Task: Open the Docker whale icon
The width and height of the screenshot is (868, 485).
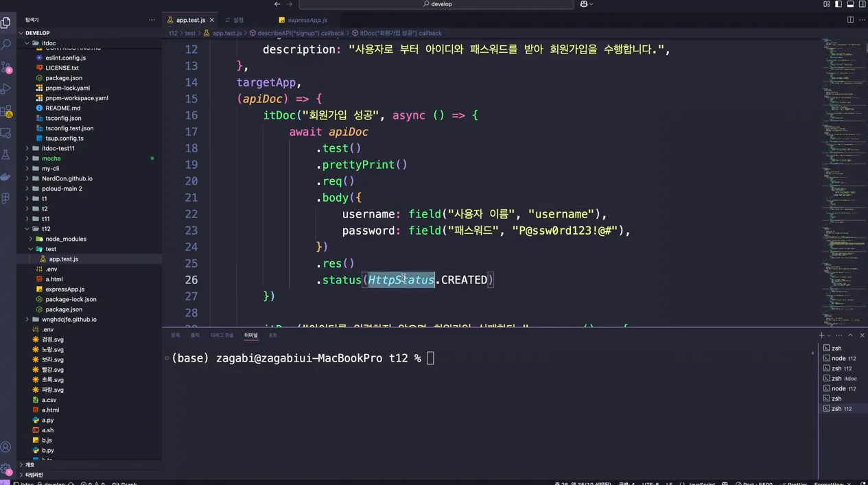Action: coord(6,177)
